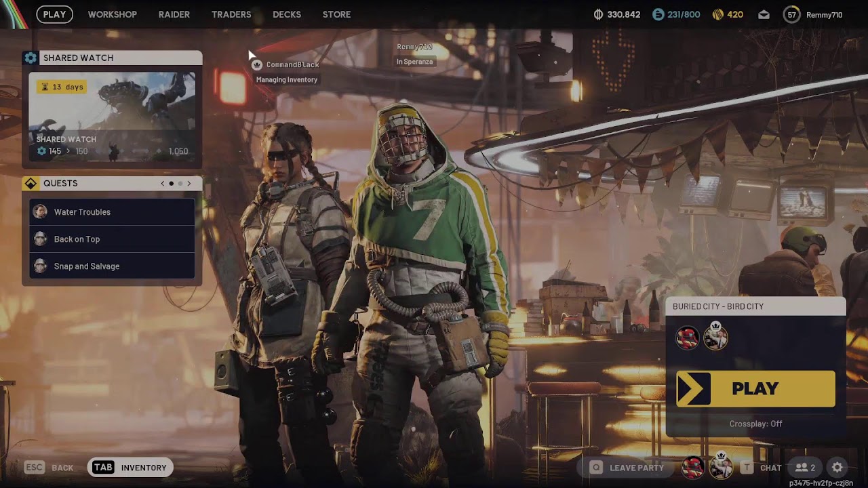The image size is (868, 488).
Task: Go to next quests page arrow
Action: click(x=189, y=184)
